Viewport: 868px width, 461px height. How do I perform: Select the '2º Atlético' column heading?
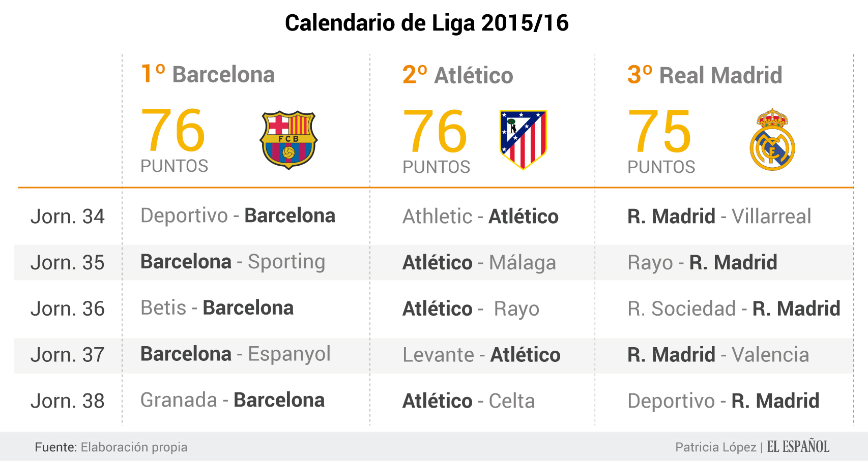pos(457,75)
